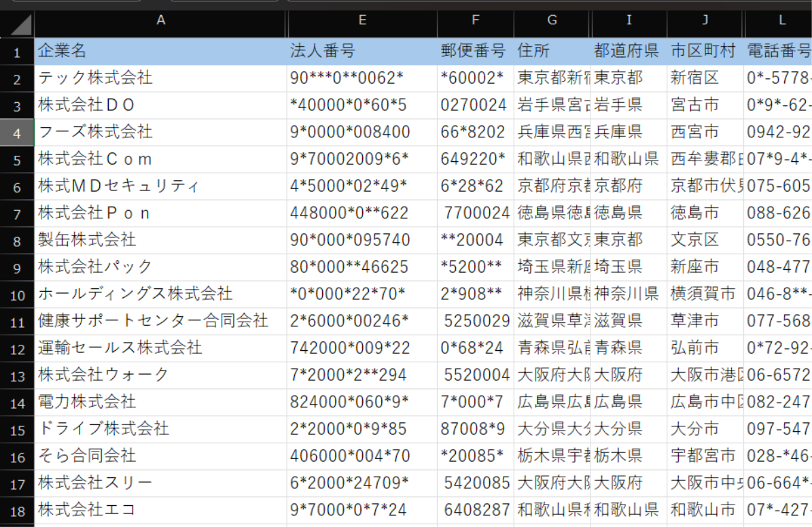812x527 pixels.
Task: Select the ホールディングス株式会社 cell
Action: click(x=160, y=294)
